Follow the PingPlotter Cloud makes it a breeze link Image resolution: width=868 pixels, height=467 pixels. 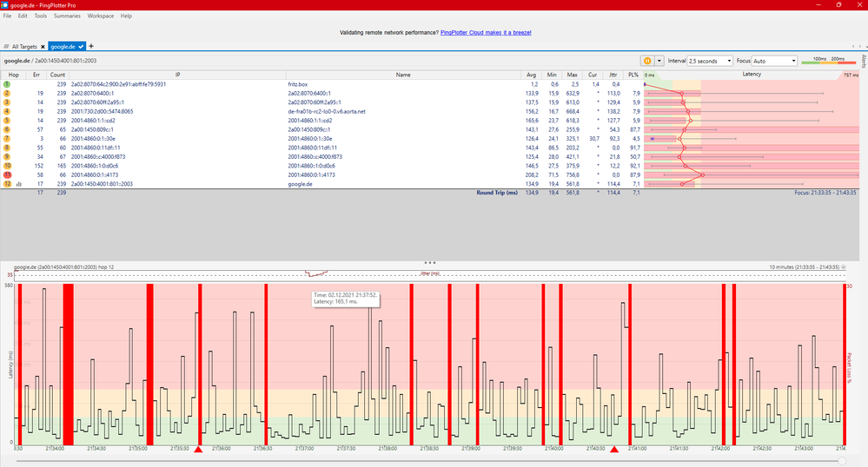(x=486, y=33)
